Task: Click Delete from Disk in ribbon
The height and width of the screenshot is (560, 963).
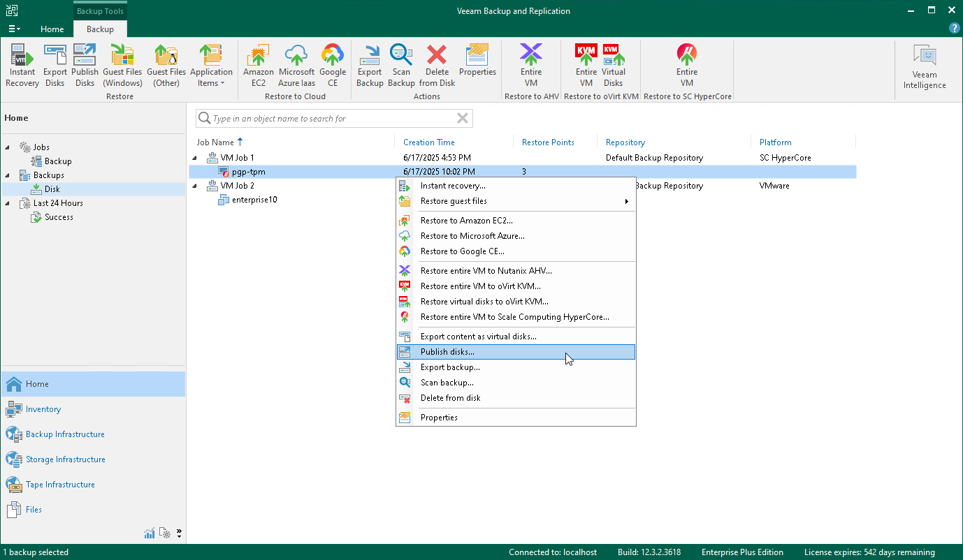Action: (x=437, y=66)
